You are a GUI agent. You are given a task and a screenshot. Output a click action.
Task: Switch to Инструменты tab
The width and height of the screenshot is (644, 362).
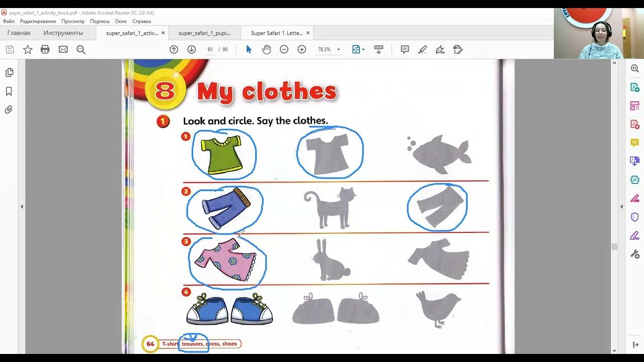pos(63,33)
